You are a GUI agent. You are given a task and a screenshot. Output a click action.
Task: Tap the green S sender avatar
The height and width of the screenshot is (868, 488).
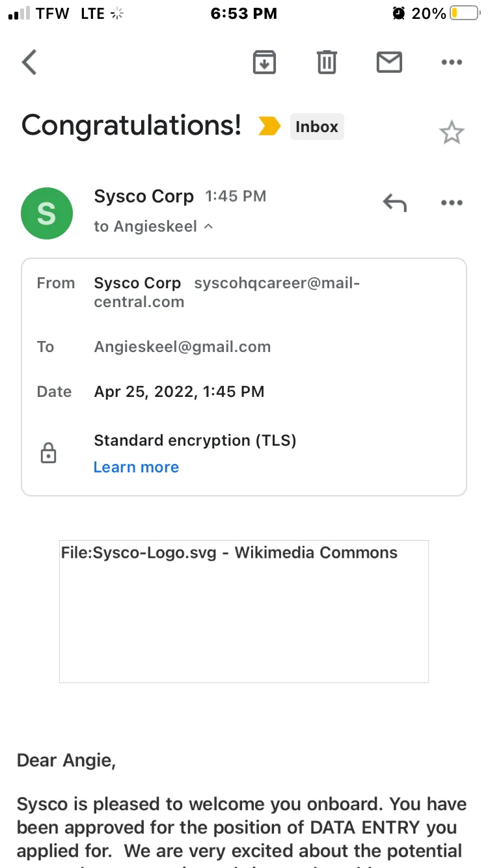point(47,213)
